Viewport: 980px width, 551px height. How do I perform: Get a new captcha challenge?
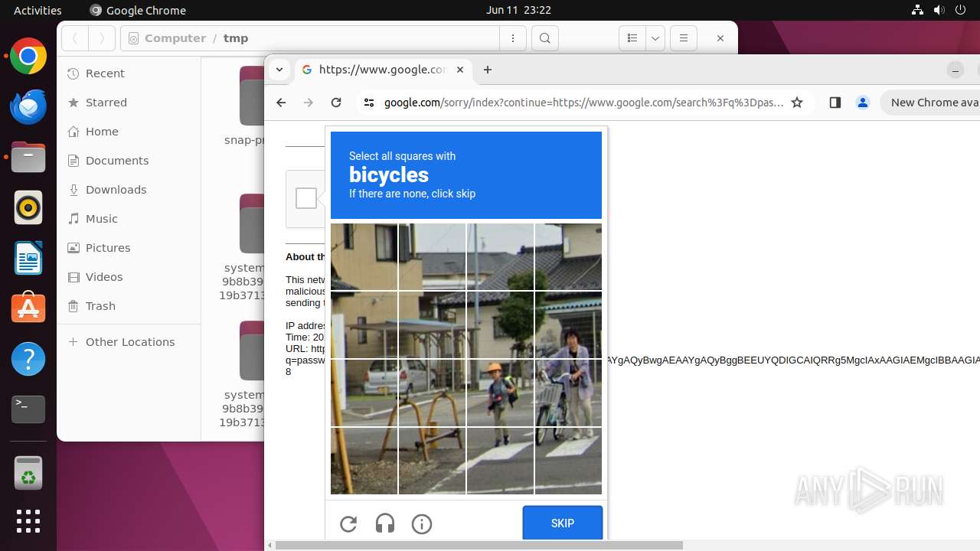coord(348,523)
